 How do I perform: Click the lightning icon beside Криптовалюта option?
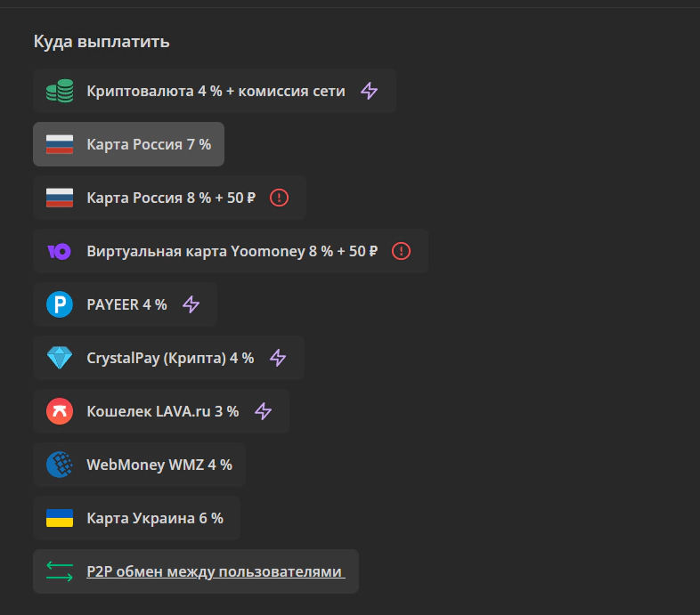click(x=369, y=91)
